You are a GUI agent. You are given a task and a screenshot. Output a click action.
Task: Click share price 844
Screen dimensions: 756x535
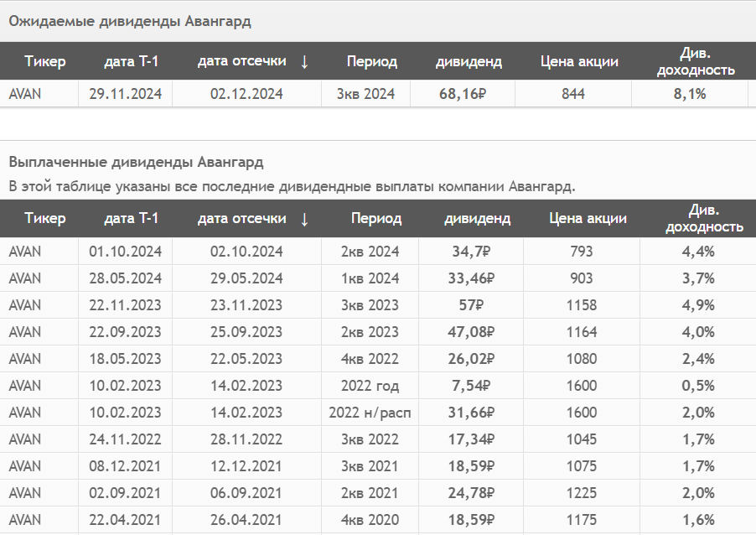click(572, 94)
